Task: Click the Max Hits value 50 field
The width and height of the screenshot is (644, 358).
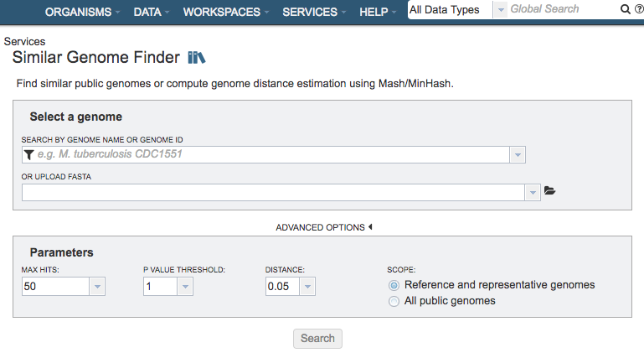Action: [55, 287]
